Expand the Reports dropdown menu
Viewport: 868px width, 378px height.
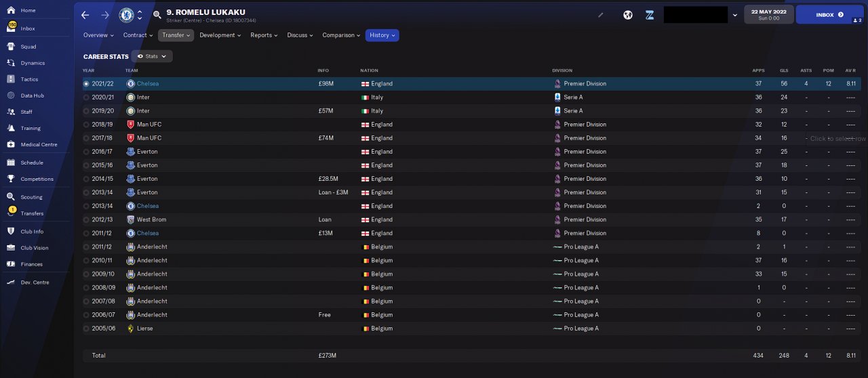click(264, 35)
